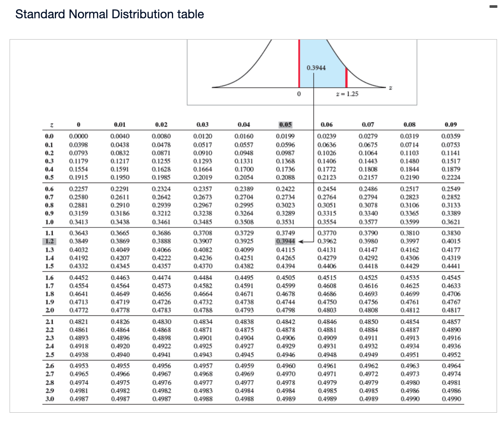Click the z column header
The width and height of the screenshot is (504, 441).
[52, 125]
